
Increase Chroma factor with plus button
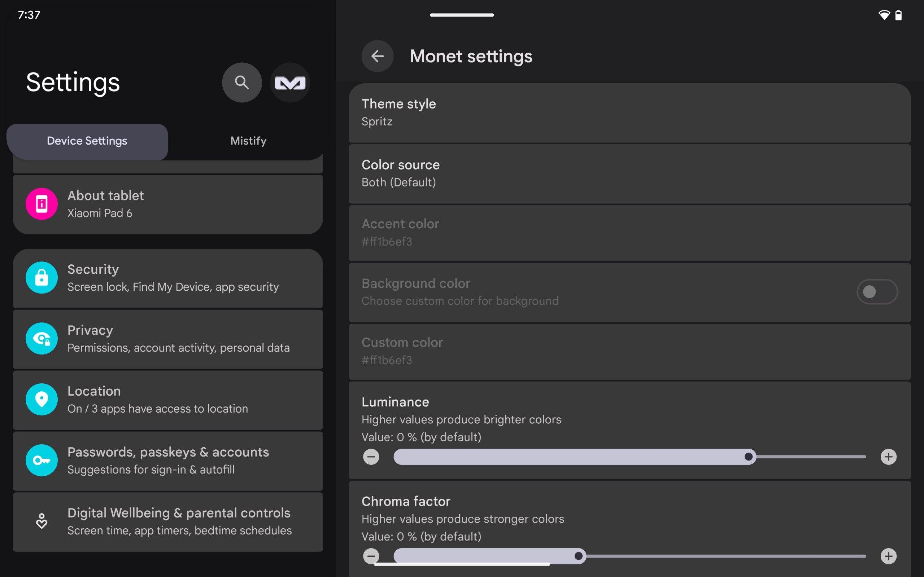(x=889, y=556)
